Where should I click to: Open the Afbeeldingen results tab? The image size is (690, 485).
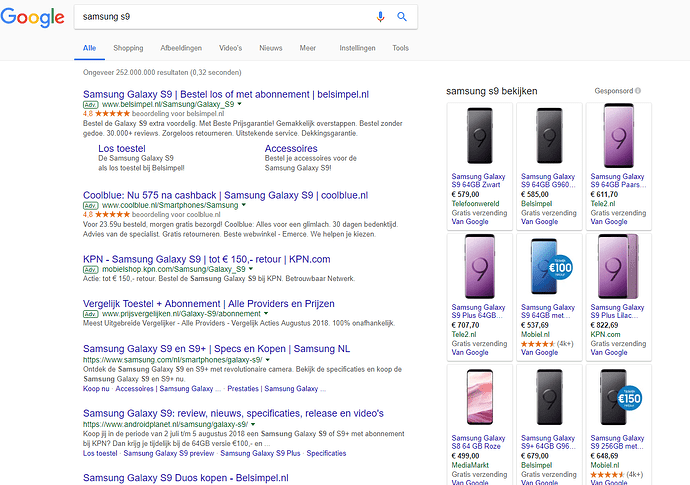click(x=181, y=48)
